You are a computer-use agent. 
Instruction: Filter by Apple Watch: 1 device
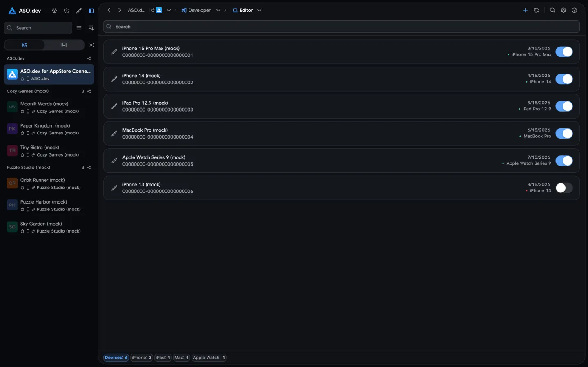click(209, 358)
